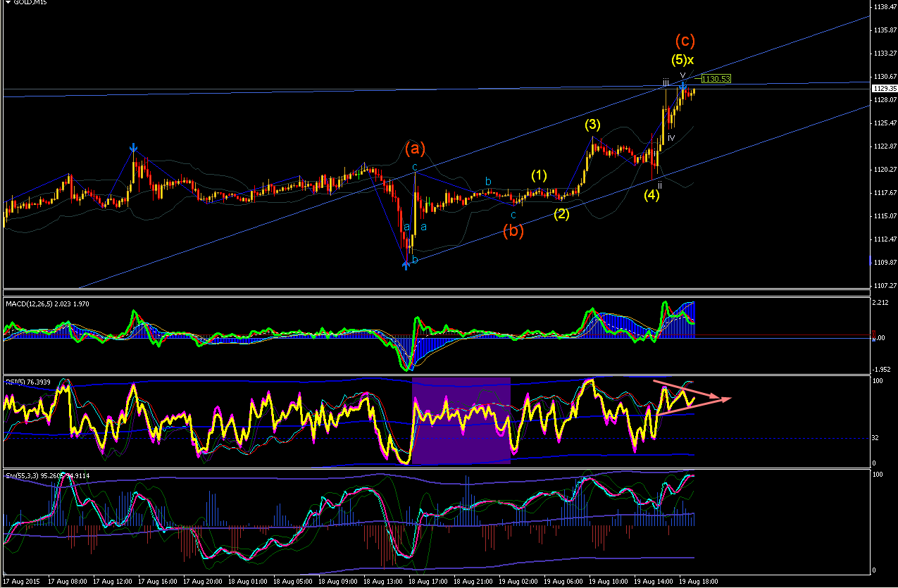Click the 19 Aug 02:00 time label

[x=518, y=582]
